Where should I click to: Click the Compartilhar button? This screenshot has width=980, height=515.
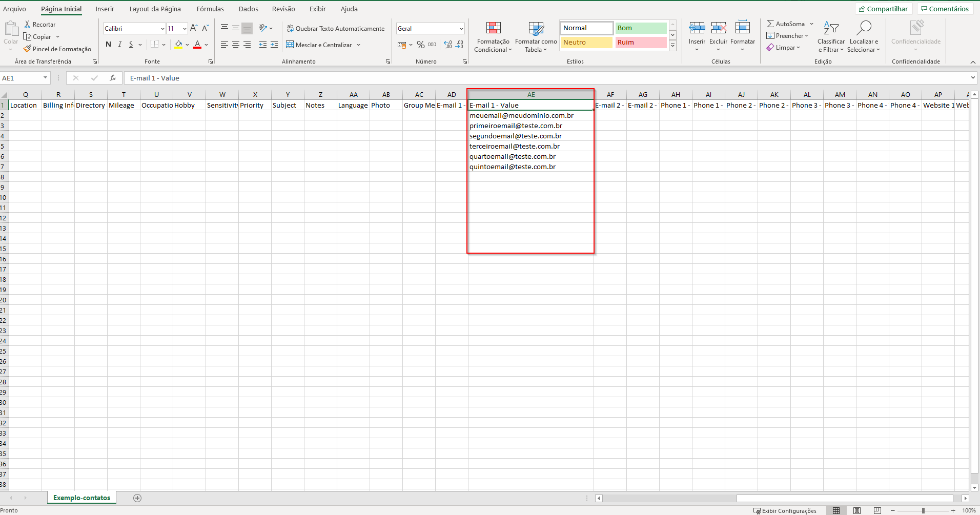(x=884, y=9)
